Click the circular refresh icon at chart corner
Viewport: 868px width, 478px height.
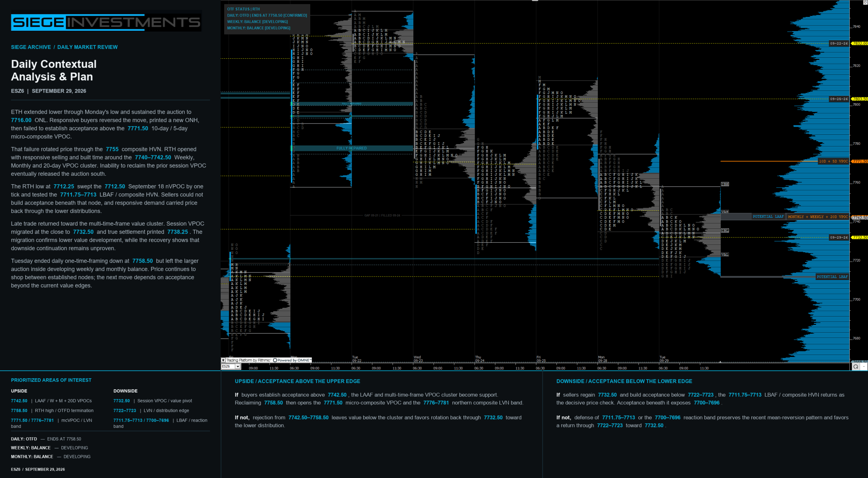[x=856, y=366]
